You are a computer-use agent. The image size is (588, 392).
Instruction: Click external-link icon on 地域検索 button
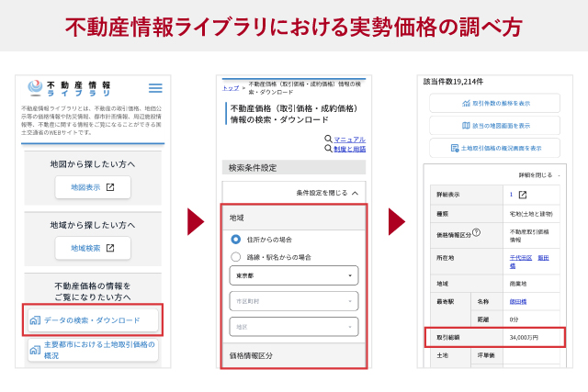[110, 248]
